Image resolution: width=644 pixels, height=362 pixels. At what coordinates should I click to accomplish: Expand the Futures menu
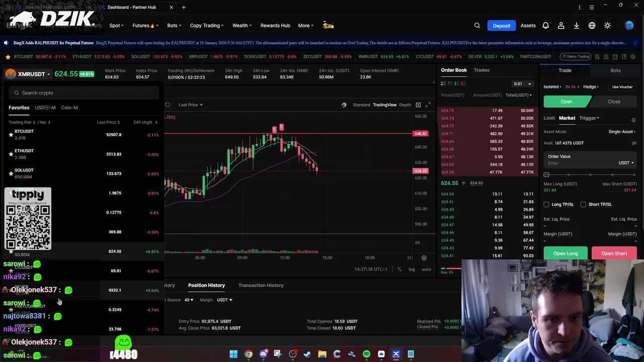pos(145,26)
